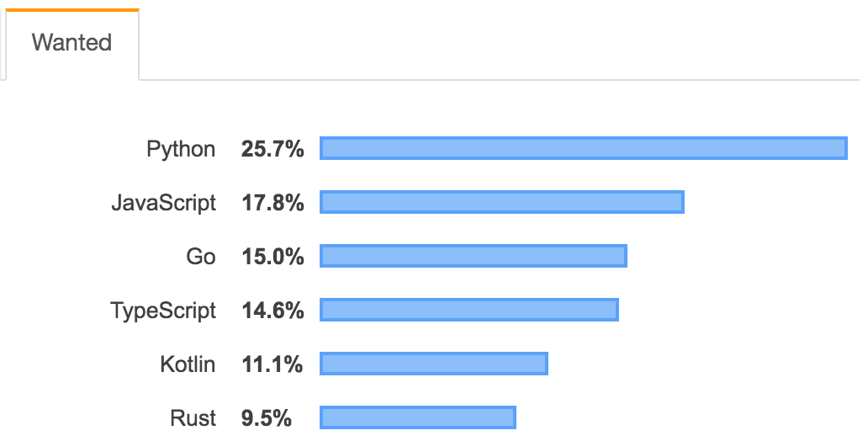868x441 pixels.
Task: Click the 25.7% percentage value
Action: tap(273, 149)
